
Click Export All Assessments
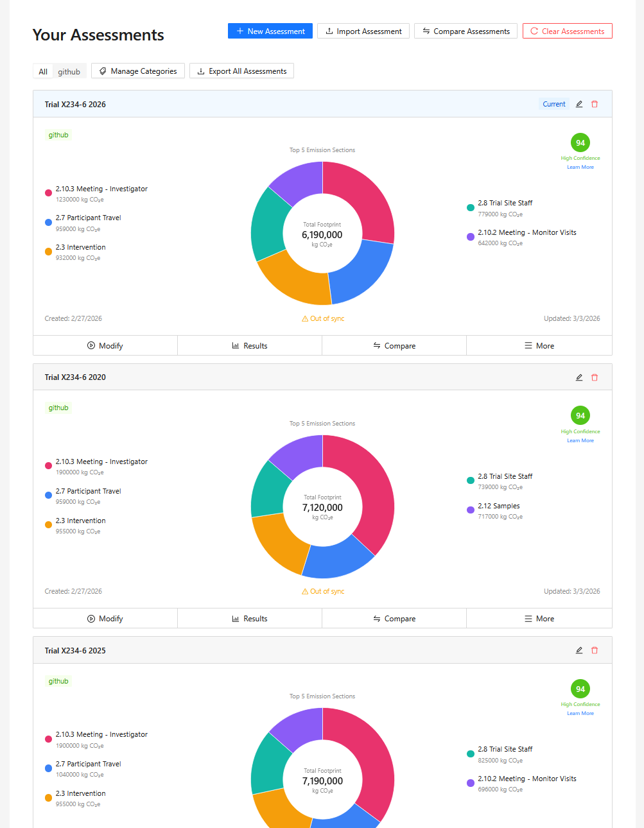[241, 71]
